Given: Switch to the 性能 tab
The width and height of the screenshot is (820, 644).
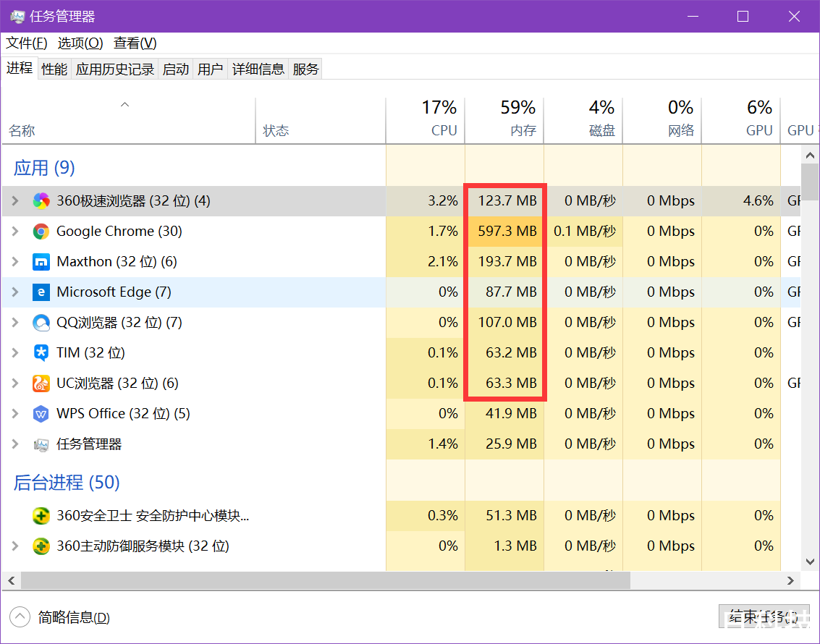Looking at the screenshot, I should tap(54, 69).
